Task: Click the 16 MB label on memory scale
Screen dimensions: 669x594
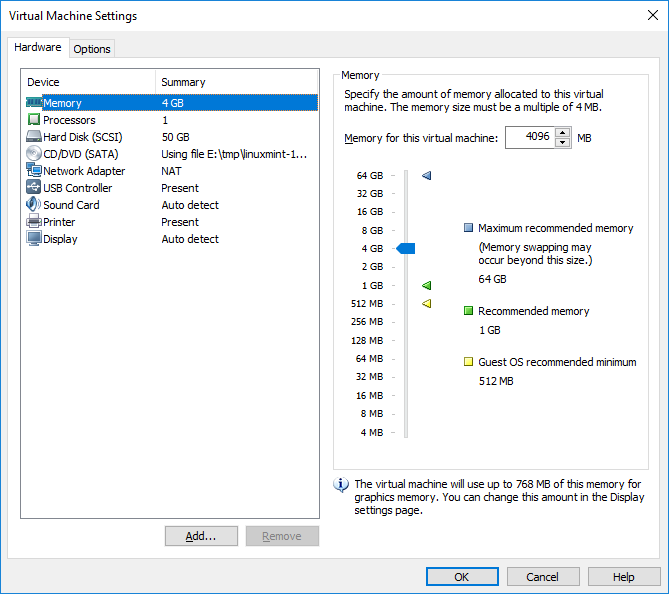Action: (x=369, y=396)
